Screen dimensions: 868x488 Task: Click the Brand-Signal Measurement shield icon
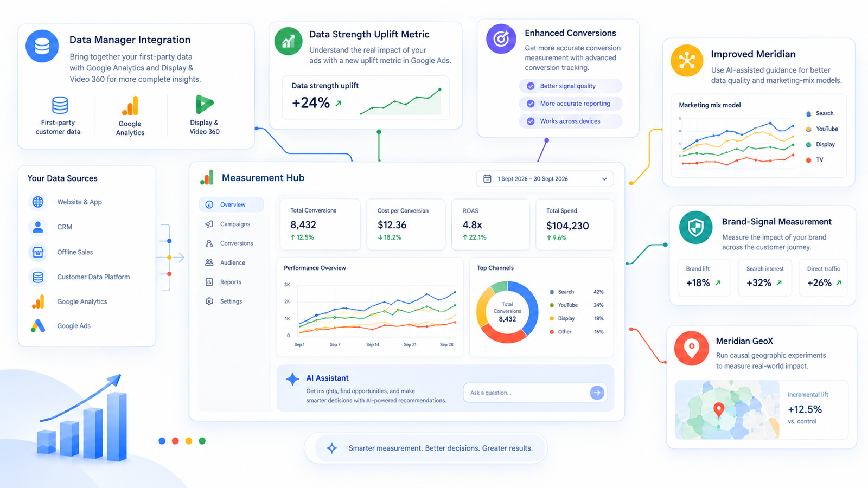(x=695, y=227)
